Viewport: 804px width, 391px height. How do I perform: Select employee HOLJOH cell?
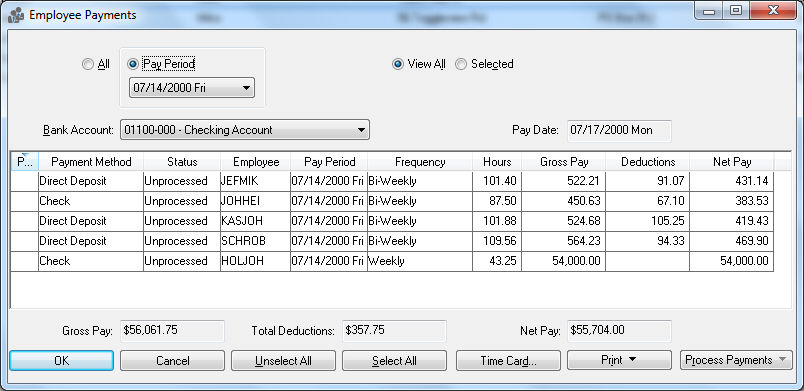[x=255, y=261]
